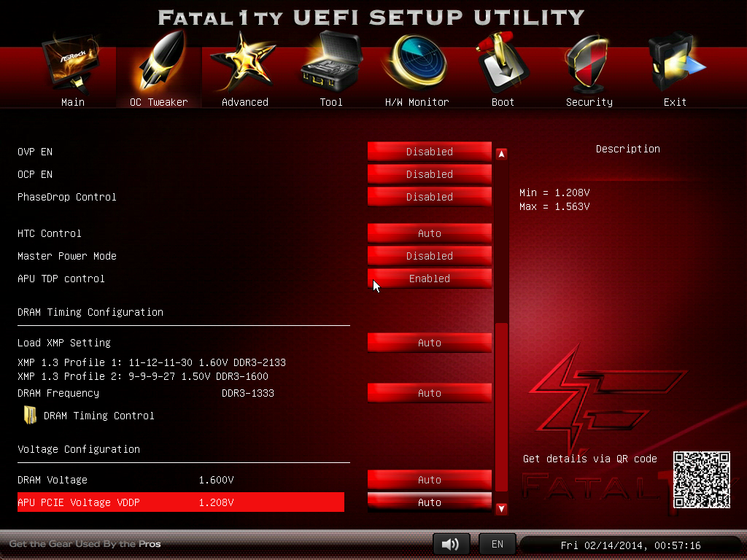
Task: Click the Max = 1.563V description line
Action: coord(554,206)
